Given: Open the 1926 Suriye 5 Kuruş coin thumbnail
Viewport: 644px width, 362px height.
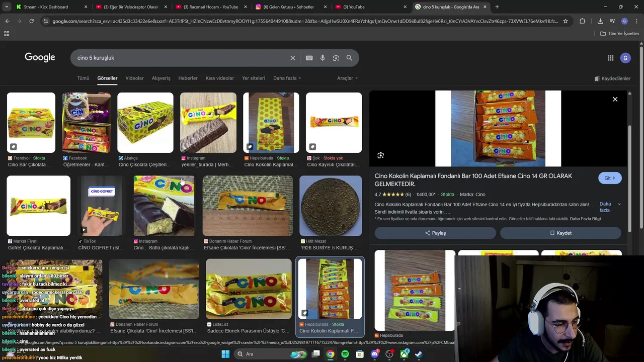Looking at the screenshot, I should tap(331, 206).
